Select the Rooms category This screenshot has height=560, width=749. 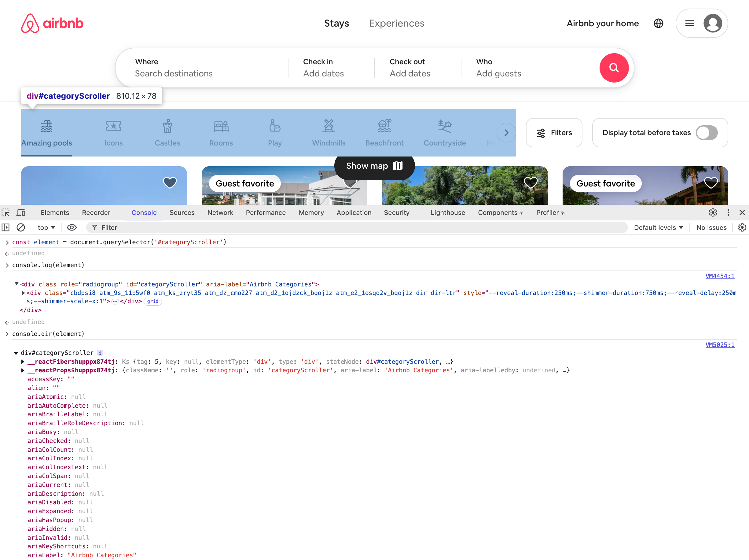point(221,133)
